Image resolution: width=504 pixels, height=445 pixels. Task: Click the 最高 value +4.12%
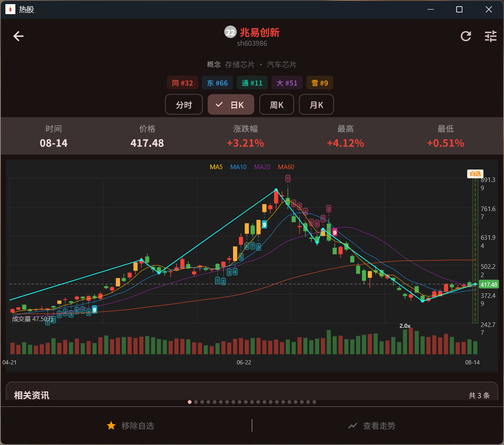click(x=345, y=143)
